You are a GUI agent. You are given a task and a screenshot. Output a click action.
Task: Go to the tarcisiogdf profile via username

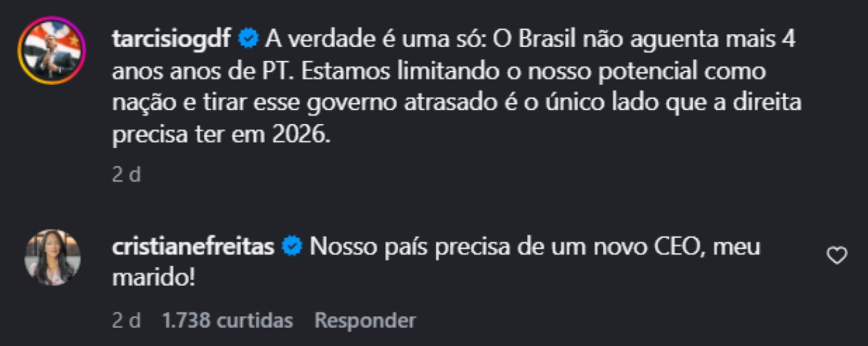point(172,40)
